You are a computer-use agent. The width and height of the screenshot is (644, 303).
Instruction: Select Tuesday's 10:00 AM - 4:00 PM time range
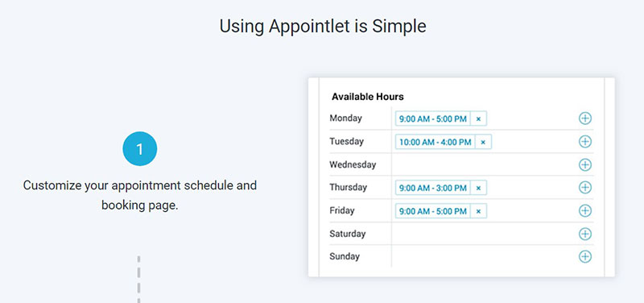[436, 143]
